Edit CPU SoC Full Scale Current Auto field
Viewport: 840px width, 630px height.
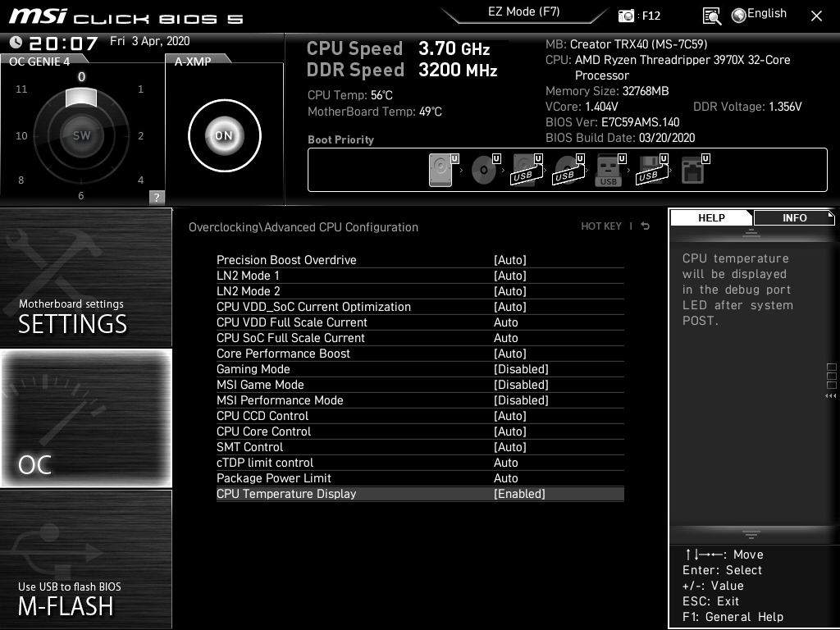[x=505, y=338]
